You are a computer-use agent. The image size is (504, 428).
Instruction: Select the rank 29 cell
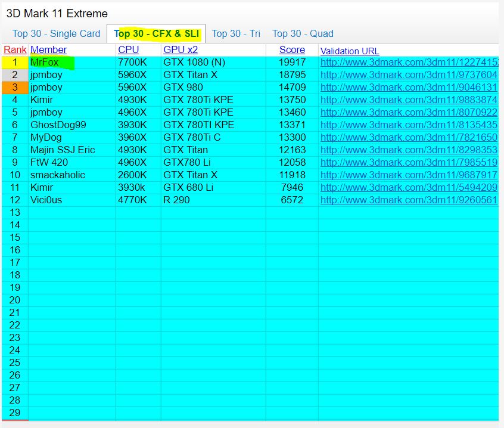[15, 413]
